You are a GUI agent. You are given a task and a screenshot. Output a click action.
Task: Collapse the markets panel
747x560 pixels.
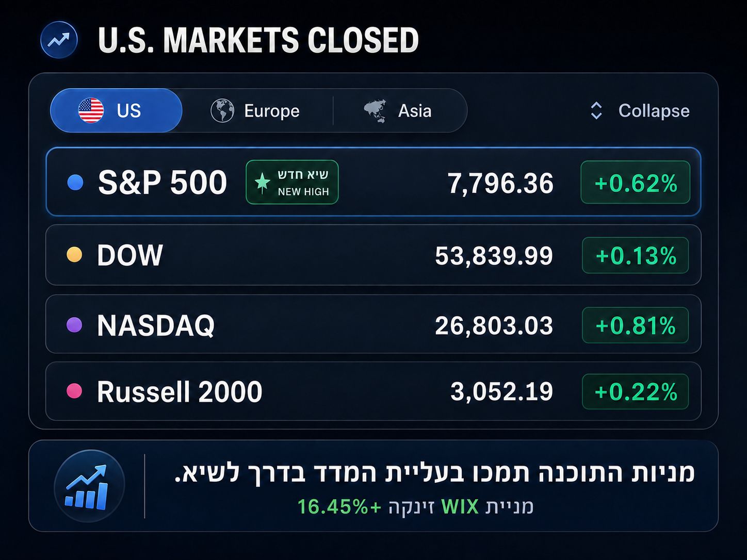coord(639,110)
